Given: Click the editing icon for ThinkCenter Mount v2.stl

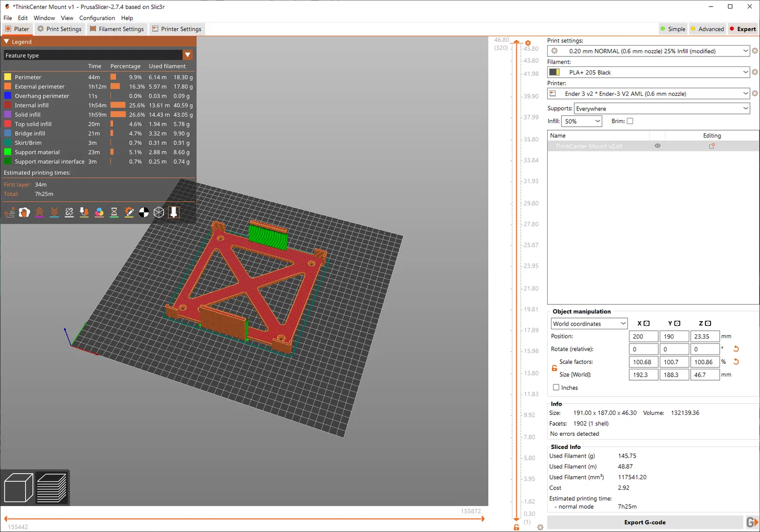Looking at the screenshot, I should click(x=712, y=146).
